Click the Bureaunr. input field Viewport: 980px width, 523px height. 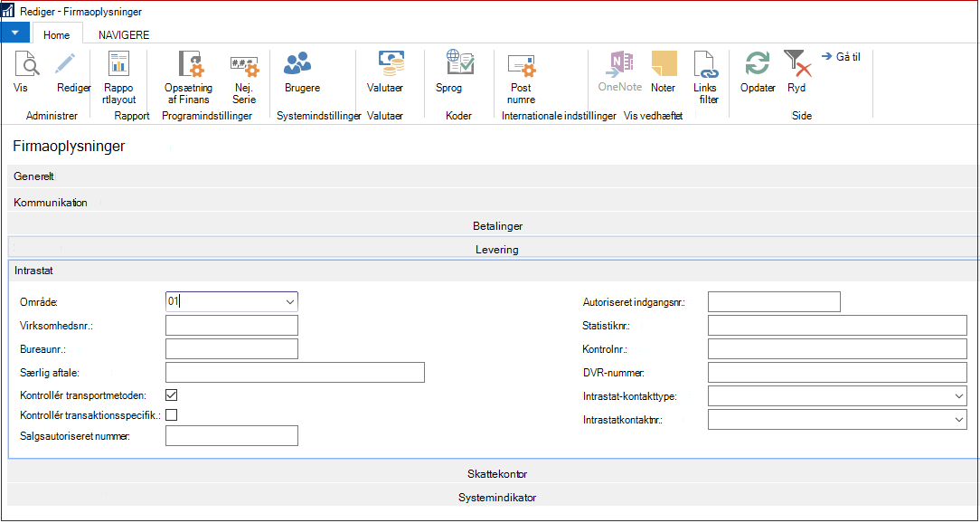pos(231,349)
